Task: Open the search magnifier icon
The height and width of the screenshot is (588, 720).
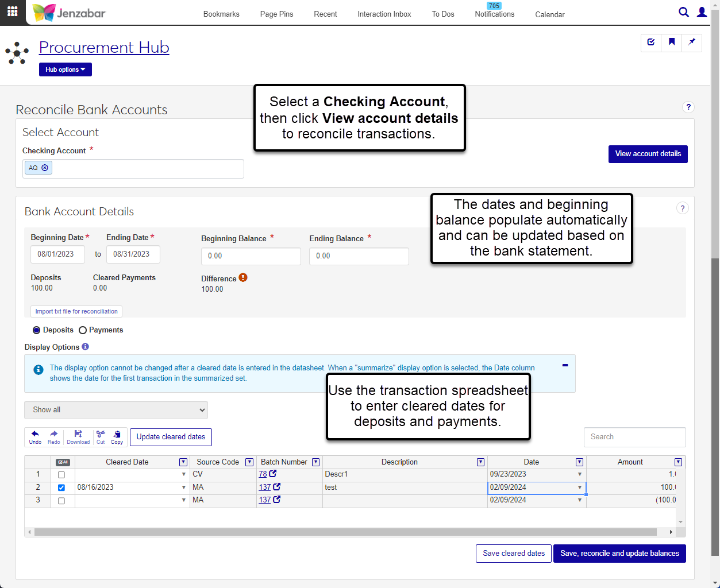Action: [x=684, y=12]
